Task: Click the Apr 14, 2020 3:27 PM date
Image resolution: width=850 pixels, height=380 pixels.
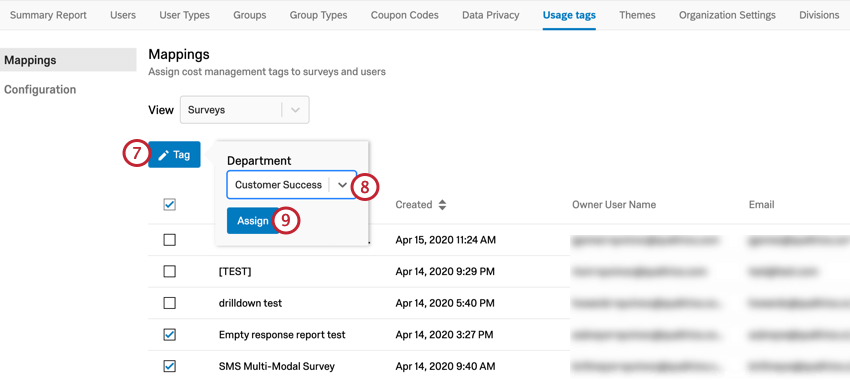Action: click(x=445, y=335)
